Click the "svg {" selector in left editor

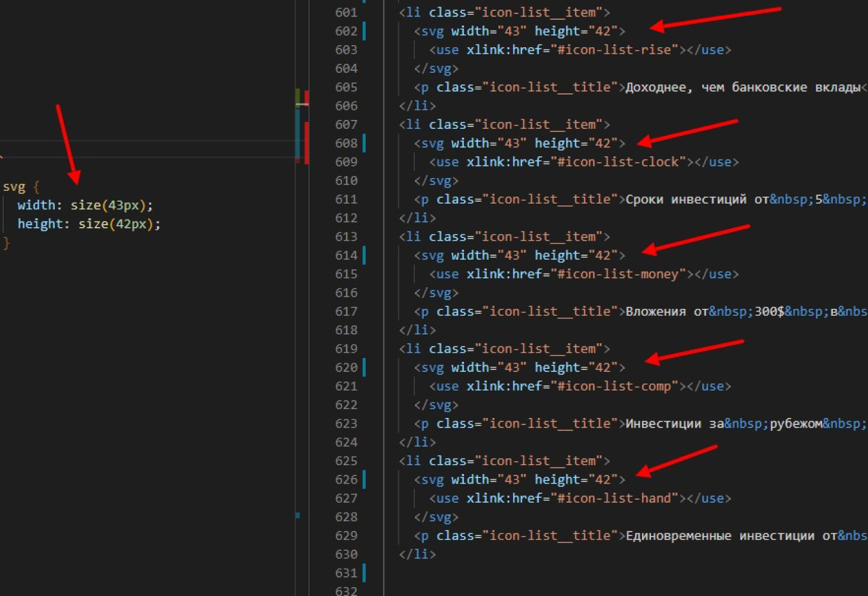[21, 187]
